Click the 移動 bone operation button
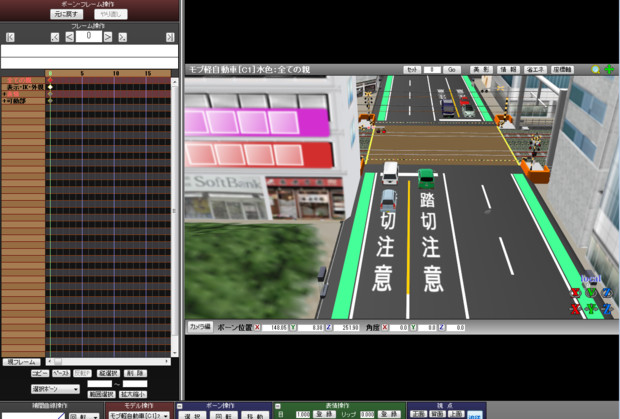 pyautogui.click(x=255, y=415)
